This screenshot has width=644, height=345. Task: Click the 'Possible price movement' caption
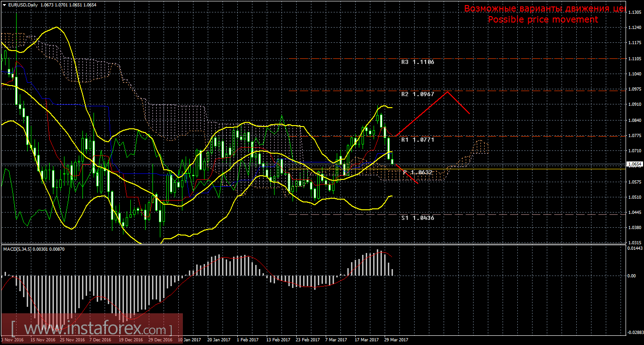(x=543, y=19)
